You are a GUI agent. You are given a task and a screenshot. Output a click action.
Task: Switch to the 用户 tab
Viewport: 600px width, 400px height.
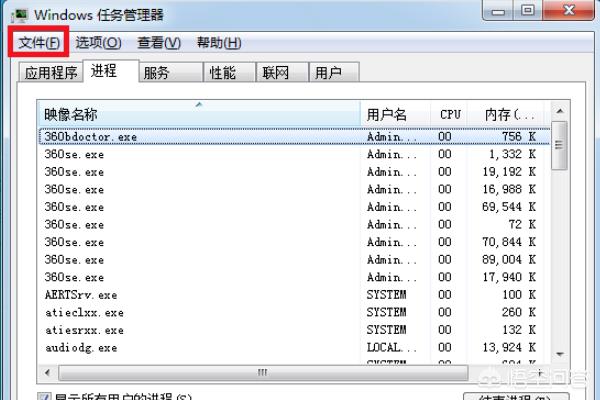[x=328, y=72]
